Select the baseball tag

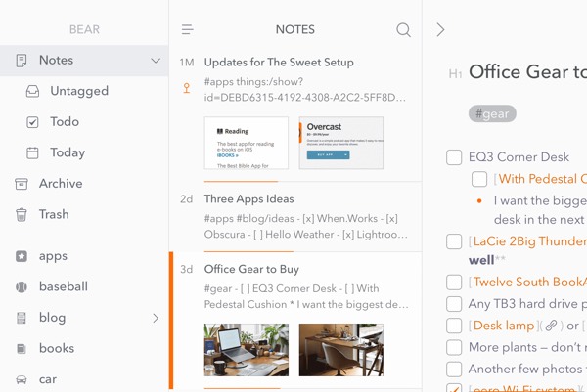[x=64, y=286]
